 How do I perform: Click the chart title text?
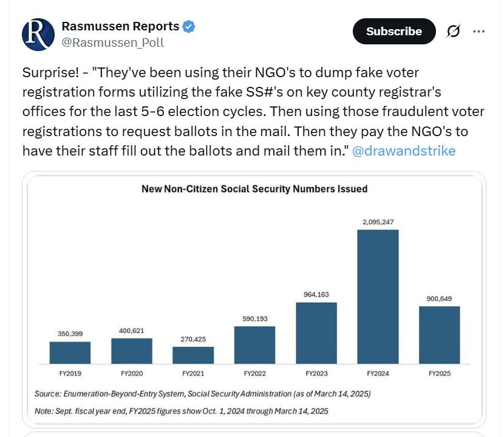click(x=254, y=189)
